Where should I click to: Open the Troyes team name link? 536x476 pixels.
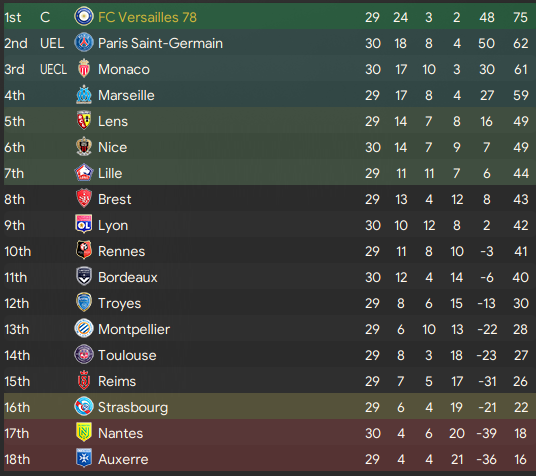point(119,303)
